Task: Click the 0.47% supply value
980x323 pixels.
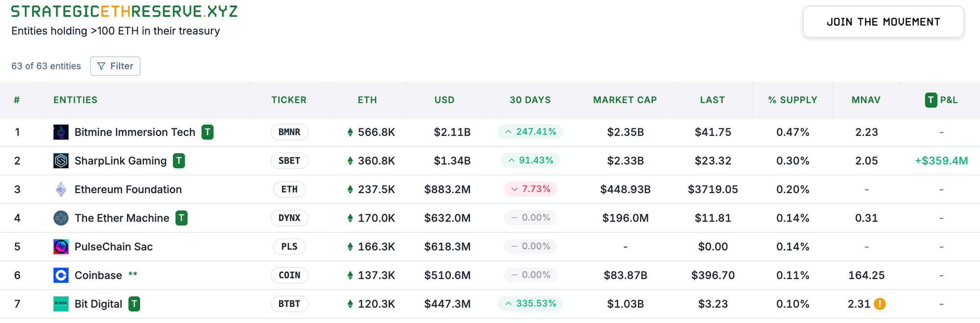Action: [793, 132]
